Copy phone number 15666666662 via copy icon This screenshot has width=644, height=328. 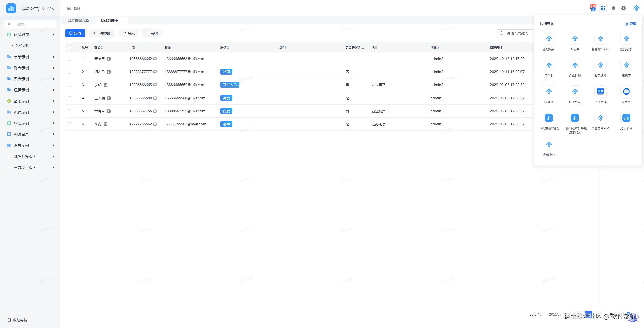pos(155,59)
